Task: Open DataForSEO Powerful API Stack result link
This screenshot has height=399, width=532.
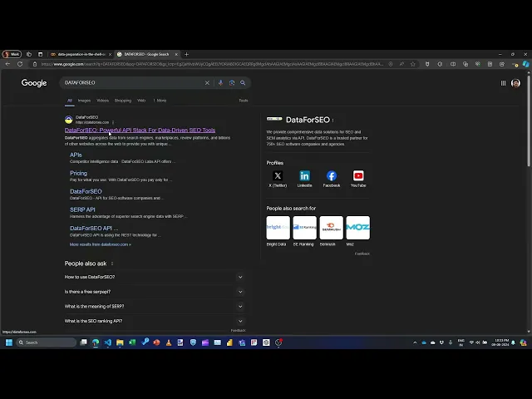Action: tap(140, 131)
